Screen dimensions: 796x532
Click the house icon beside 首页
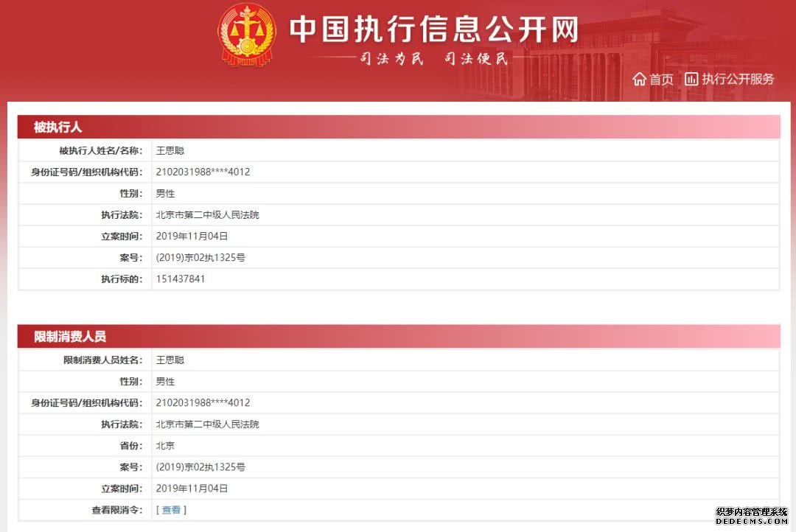tap(639, 80)
